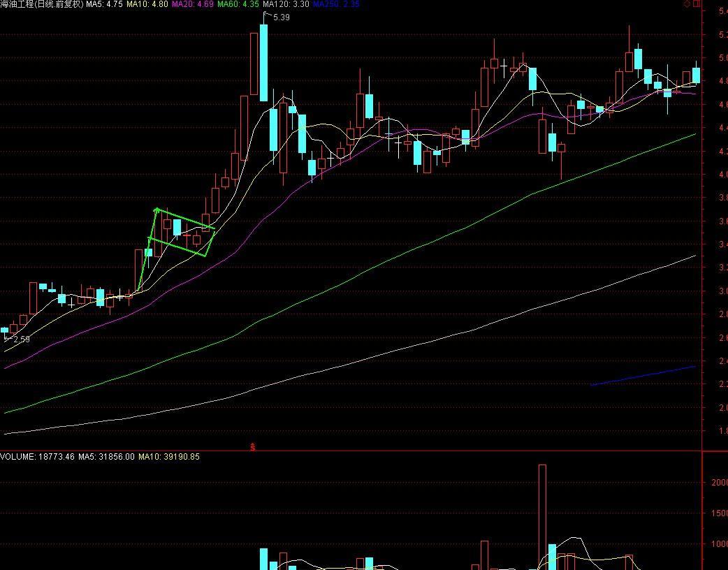Click the magenta MA20: 4.69 label
The width and height of the screenshot is (728, 570).
[x=192, y=4]
